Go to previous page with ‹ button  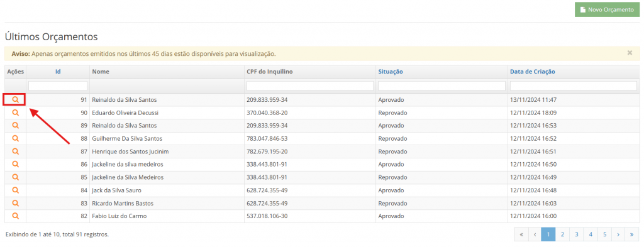535,234
